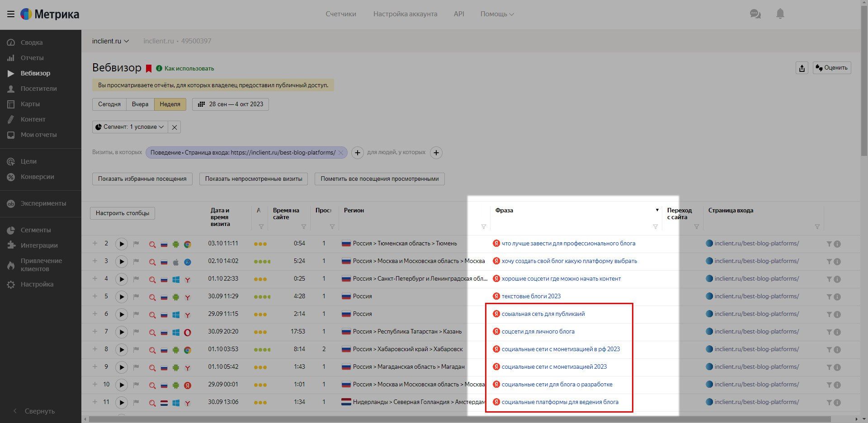The image size is (868, 423).
Task: Click the magnifier icon in row 5
Action: coord(152,297)
